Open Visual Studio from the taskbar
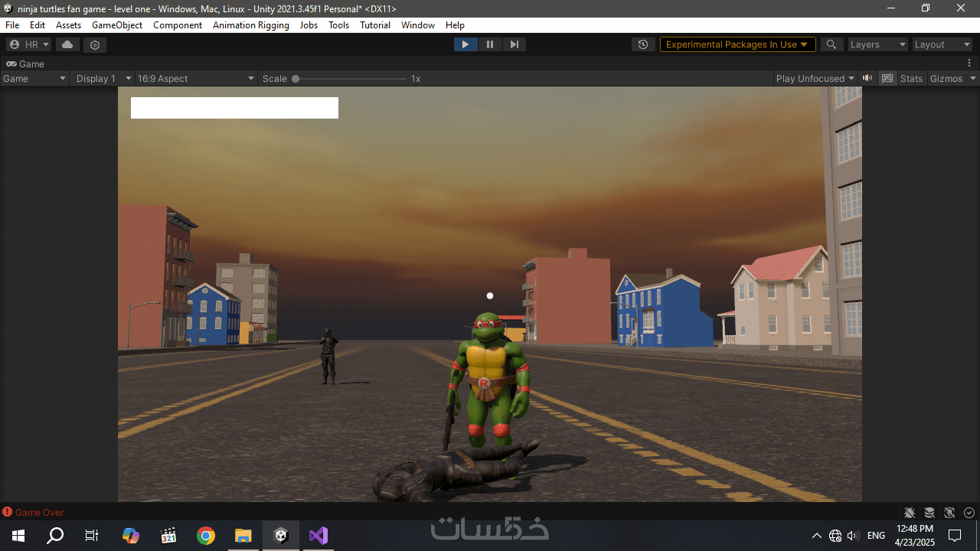980x551 pixels. tap(318, 536)
